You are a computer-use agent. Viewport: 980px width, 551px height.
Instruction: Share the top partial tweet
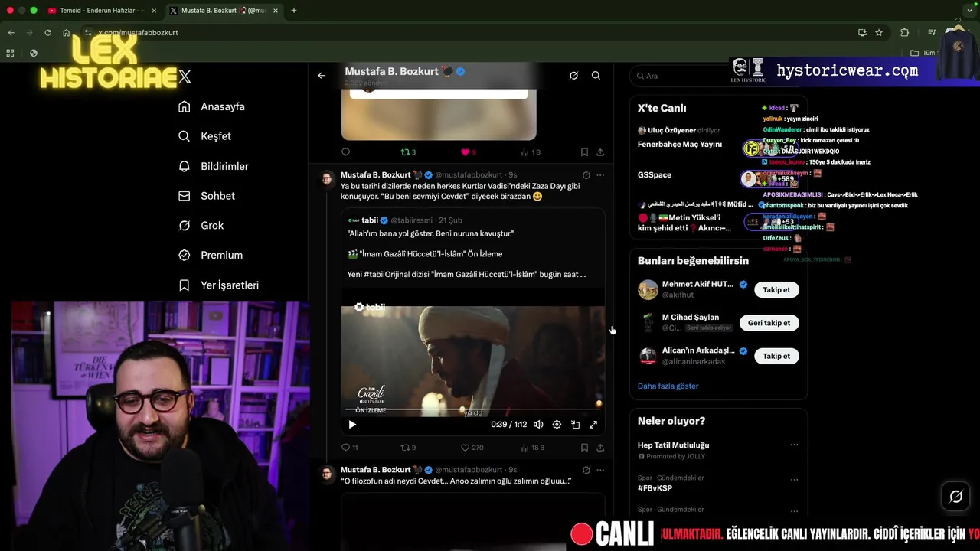(600, 152)
